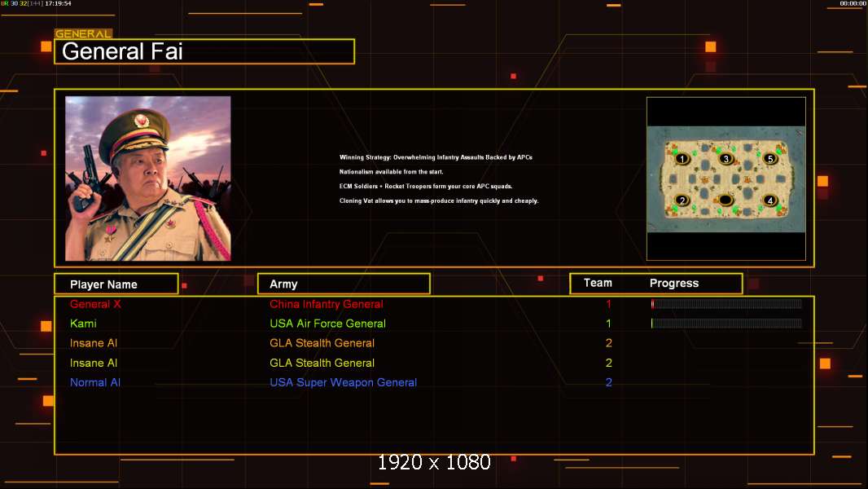
Task: Click the Progress column header label
Action: [x=673, y=284]
